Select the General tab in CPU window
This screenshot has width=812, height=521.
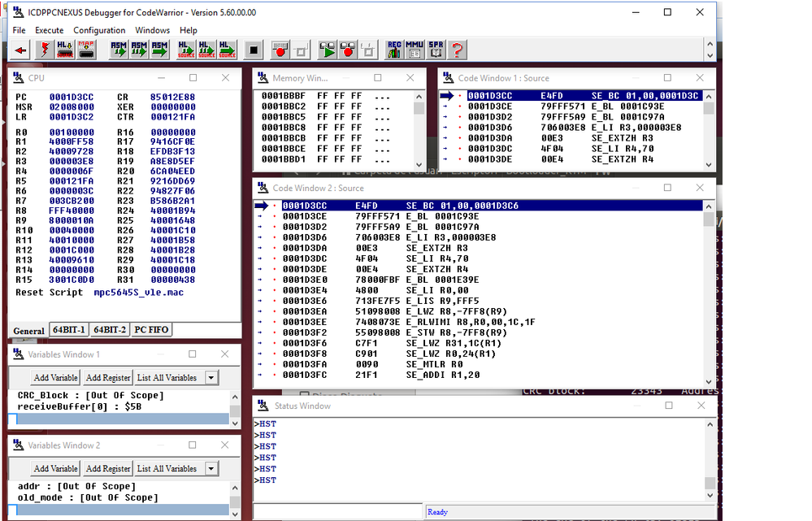(x=29, y=331)
